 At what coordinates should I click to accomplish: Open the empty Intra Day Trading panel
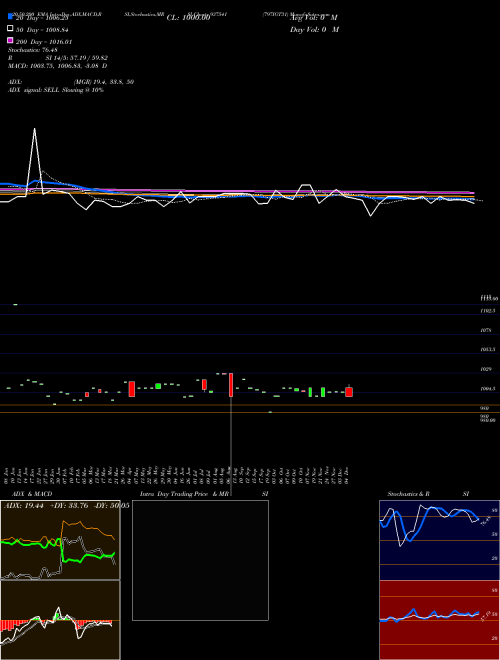click(x=200, y=560)
